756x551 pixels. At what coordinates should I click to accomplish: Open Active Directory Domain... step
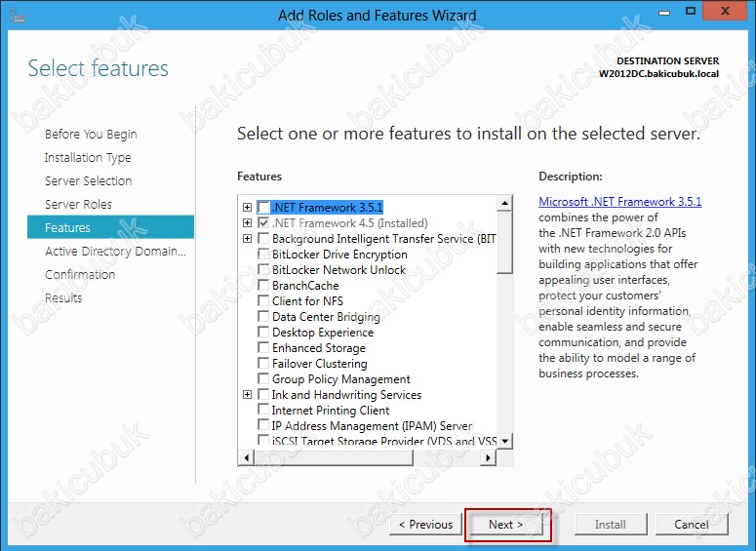115,252
